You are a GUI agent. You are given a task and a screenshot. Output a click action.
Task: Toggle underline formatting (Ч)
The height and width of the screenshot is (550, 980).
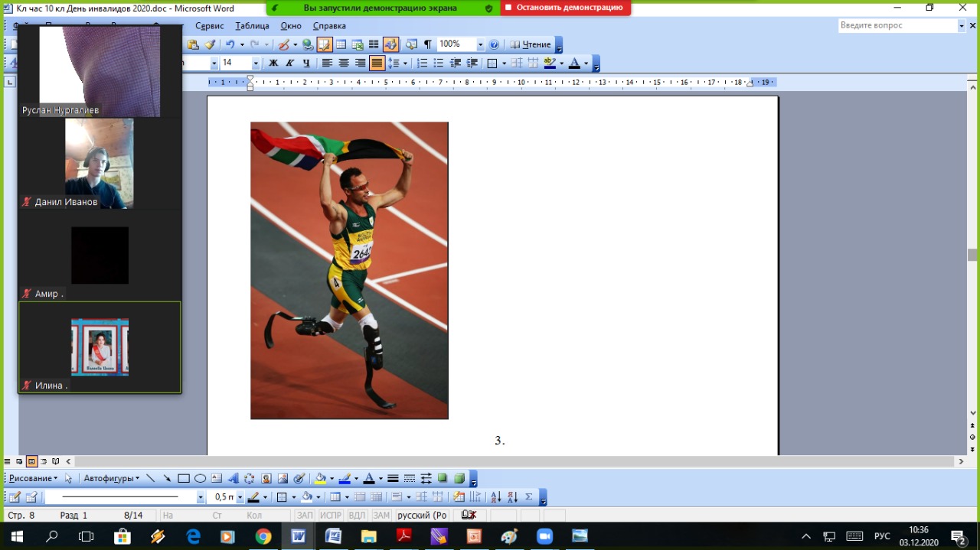pyautogui.click(x=307, y=63)
